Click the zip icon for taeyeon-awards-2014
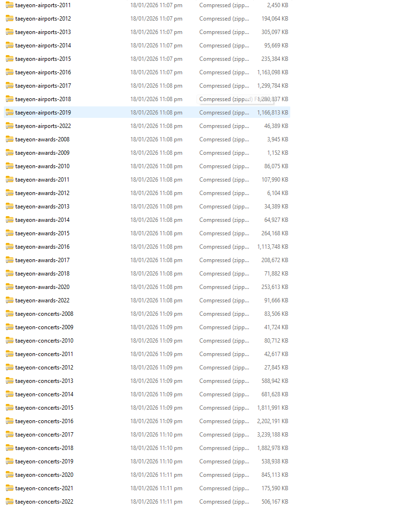Viewport: 420px width, 507px height. pyautogui.click(x=10, y=220)
